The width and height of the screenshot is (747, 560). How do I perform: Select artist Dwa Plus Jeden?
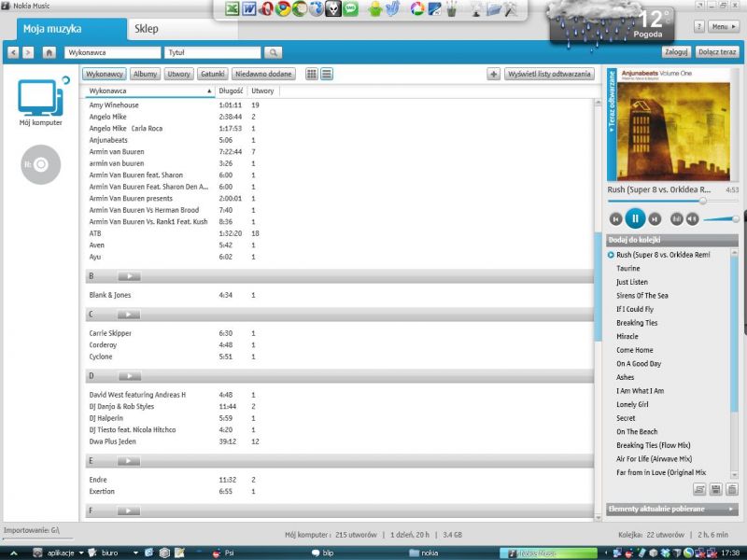coord(112,441)
